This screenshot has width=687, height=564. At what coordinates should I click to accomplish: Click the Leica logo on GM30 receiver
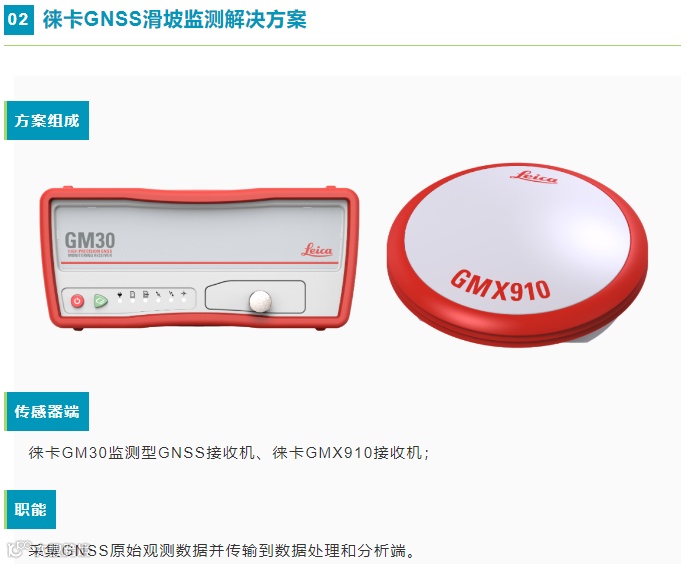click(x=317, y=250)
